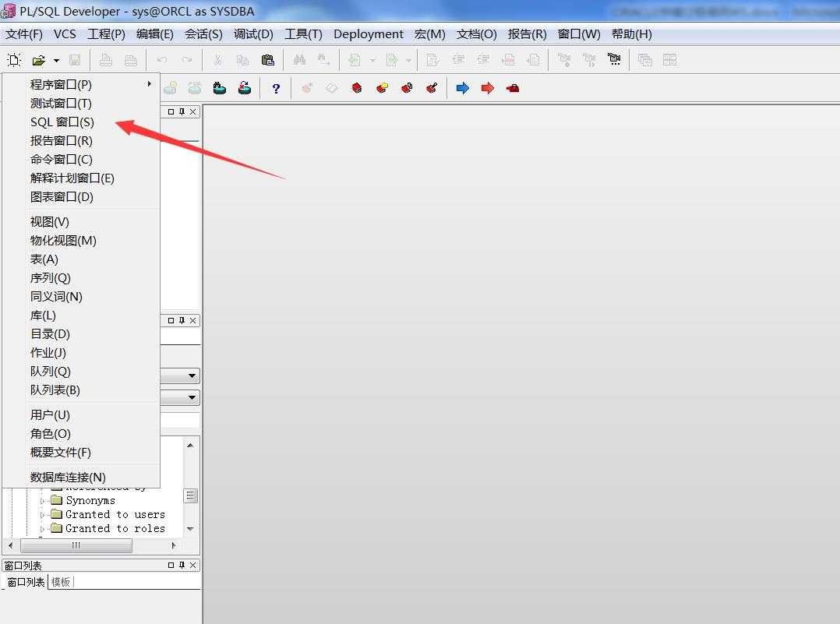Click the red right arrow icon
Viewport: 840px width, 624px height.
(488, 88)
